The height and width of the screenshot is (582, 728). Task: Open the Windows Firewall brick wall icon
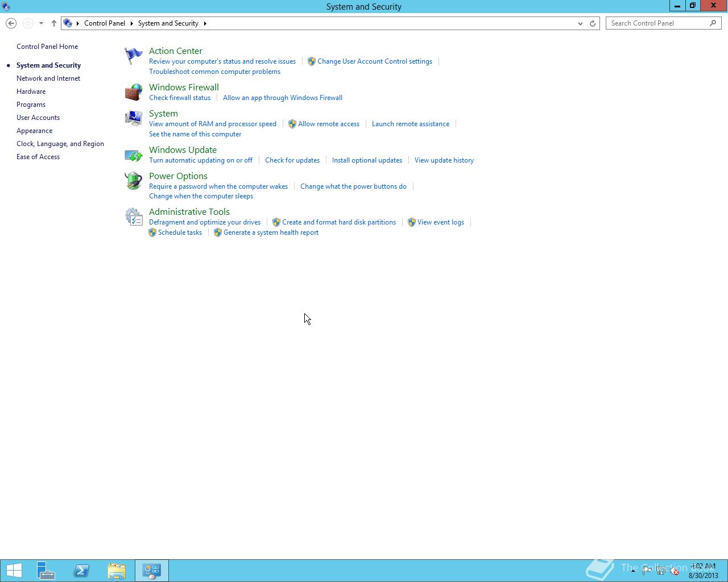coord(134,92)
